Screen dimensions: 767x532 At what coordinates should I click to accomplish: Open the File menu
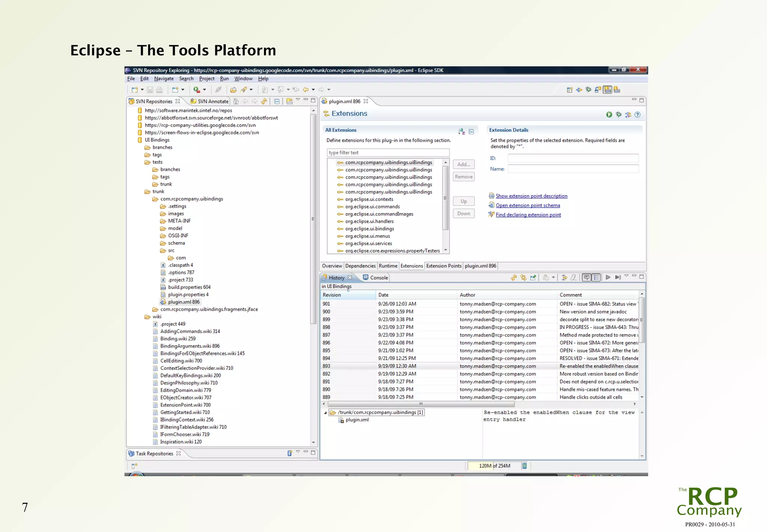coord(131,79)
